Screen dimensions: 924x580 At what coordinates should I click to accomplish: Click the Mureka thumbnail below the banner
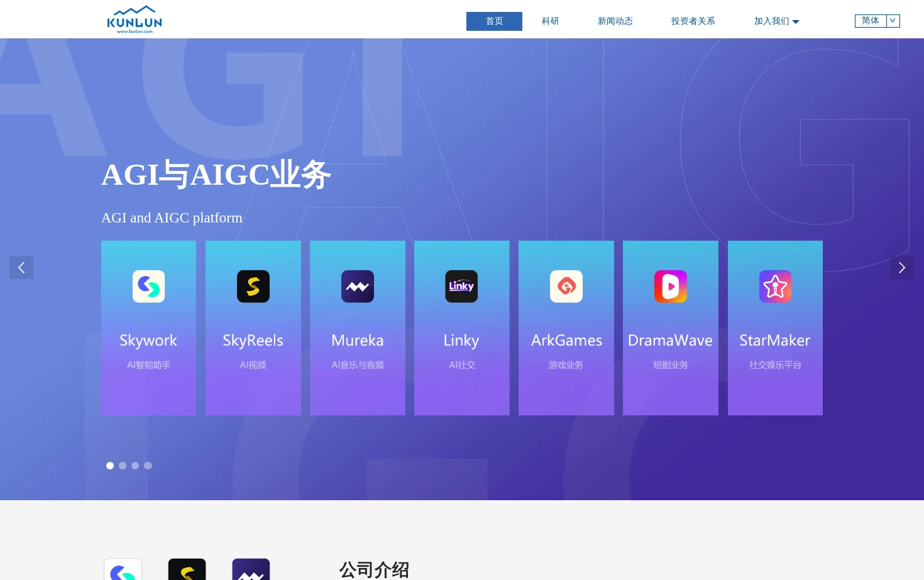[251, 569]
